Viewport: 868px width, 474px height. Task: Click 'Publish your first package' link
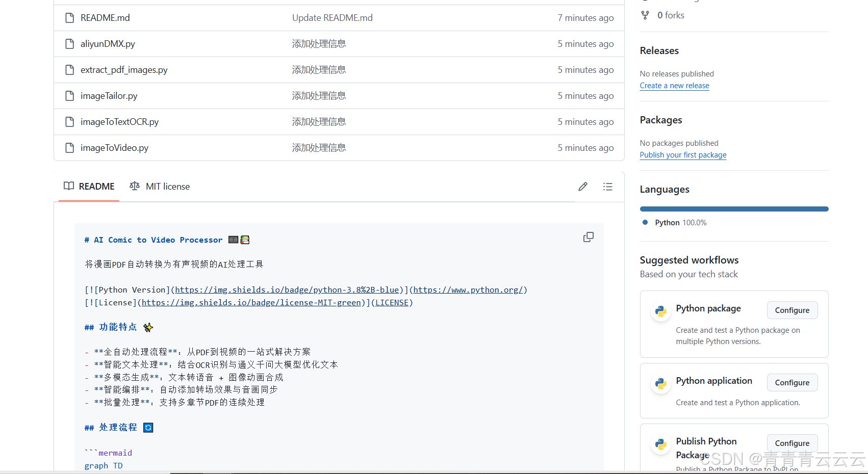[683, 155]
